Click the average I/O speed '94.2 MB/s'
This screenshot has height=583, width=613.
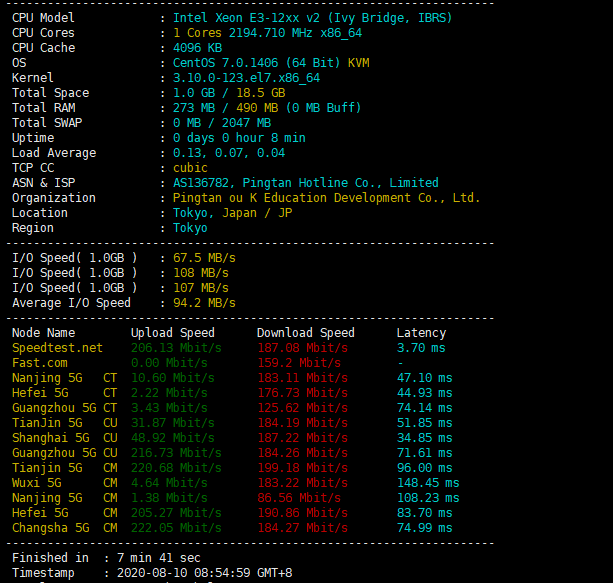[204, 303]
